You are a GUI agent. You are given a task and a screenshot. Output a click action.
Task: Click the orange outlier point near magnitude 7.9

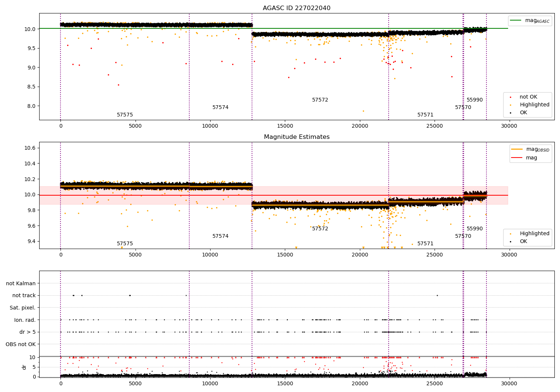point(363,111)
